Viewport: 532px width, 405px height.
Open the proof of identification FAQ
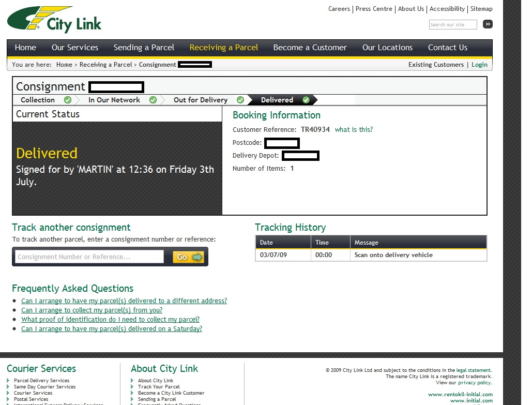click(110, 320)
